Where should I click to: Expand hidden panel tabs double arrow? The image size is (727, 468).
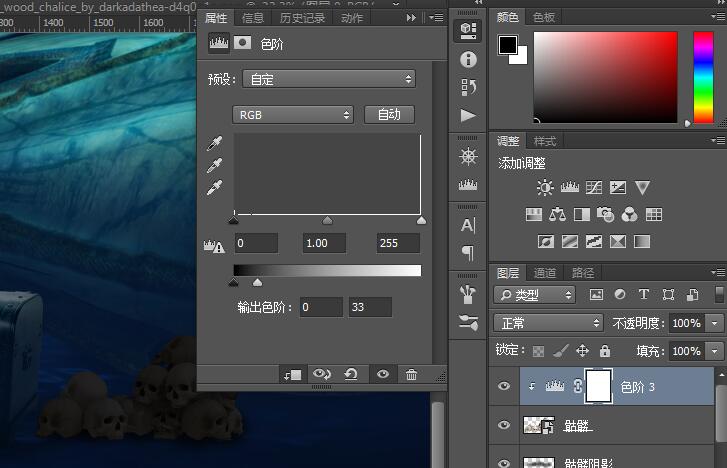pos(411,18)
